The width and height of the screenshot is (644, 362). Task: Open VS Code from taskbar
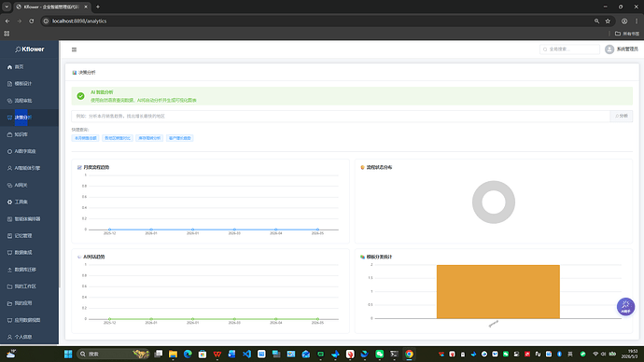(246, 354)
